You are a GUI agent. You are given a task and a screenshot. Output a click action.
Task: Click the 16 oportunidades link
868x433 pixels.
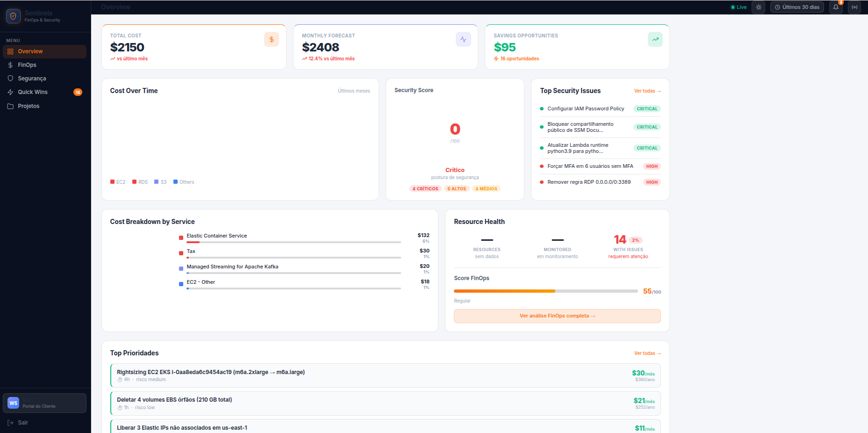tap(516, 59)
